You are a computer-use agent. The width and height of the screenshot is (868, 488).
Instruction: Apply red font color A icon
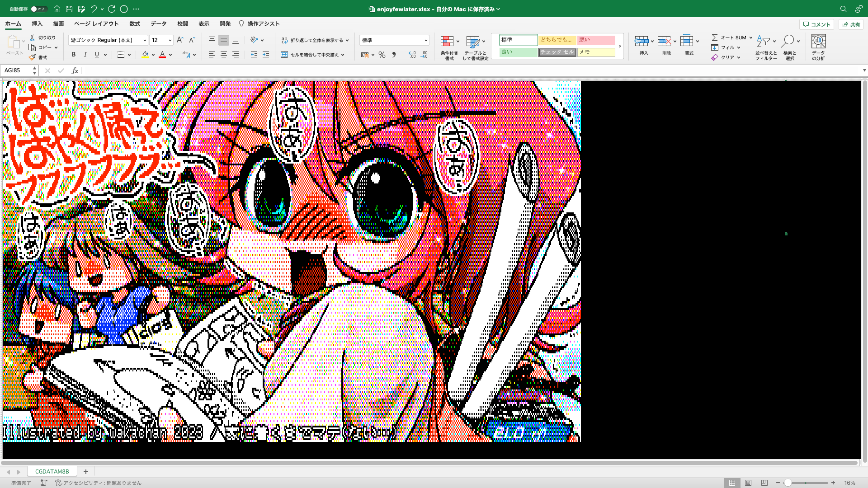[x=162, y=55]
